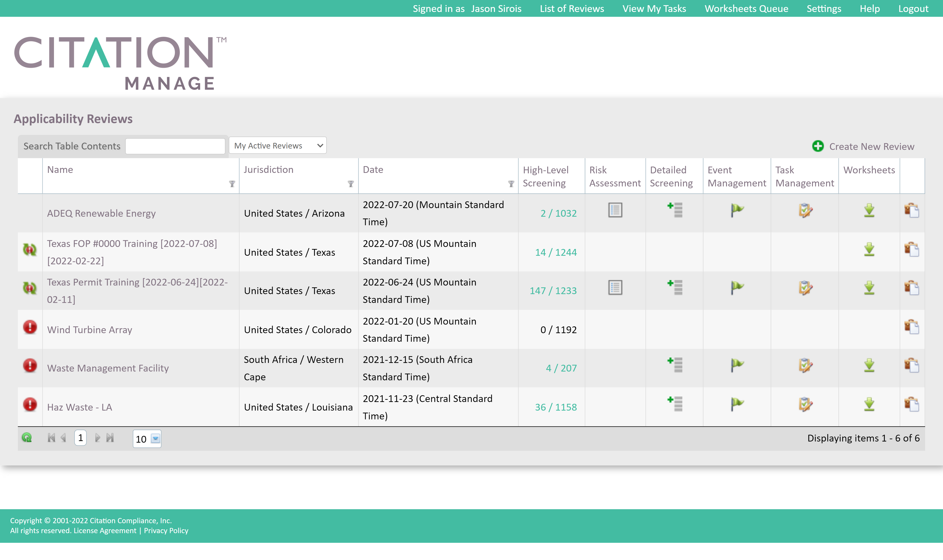Click Create New Review button
The image size is (943, 560).
click(863, 146)
